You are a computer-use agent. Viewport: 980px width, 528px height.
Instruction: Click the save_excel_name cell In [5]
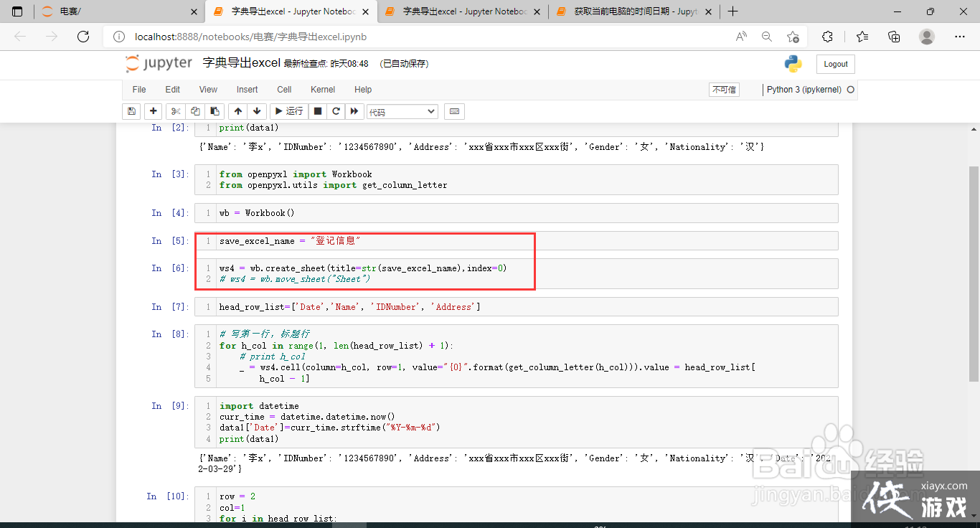pyautogui.click(x=517, y=241)
